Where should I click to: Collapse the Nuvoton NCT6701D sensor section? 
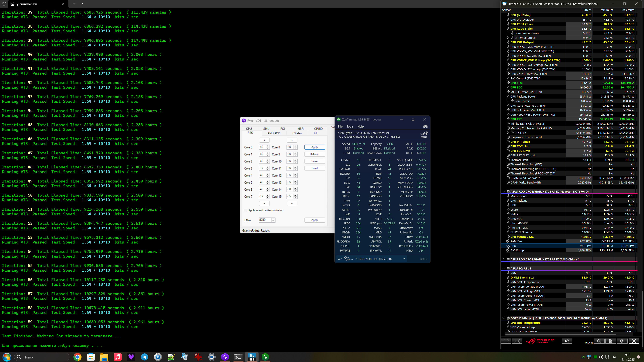503,192
